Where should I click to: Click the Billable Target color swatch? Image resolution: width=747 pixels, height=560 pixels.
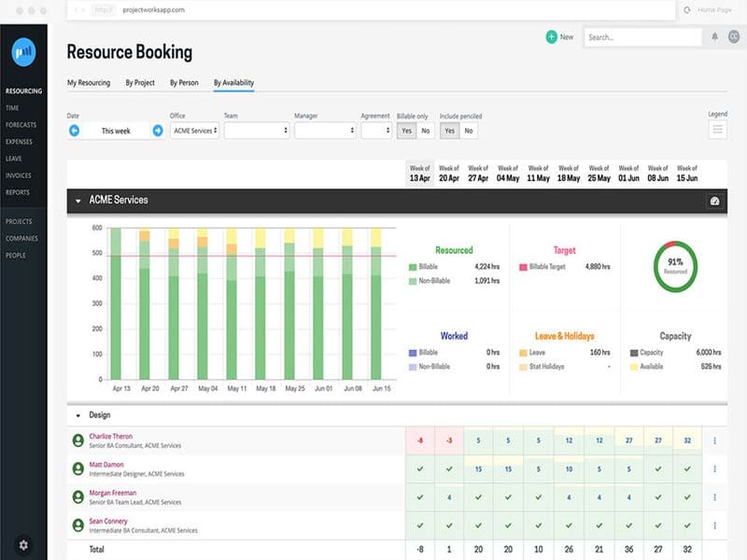coord(523,267)
